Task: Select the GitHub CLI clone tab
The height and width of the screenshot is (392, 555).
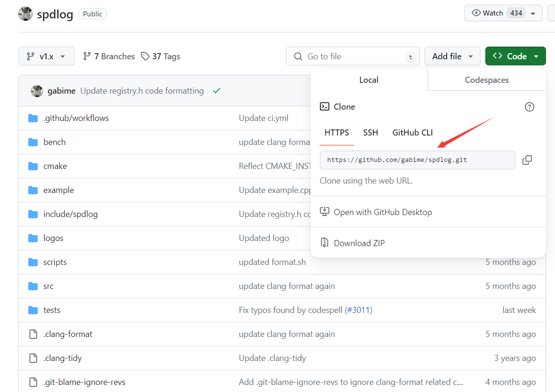Action: (412, 133)
